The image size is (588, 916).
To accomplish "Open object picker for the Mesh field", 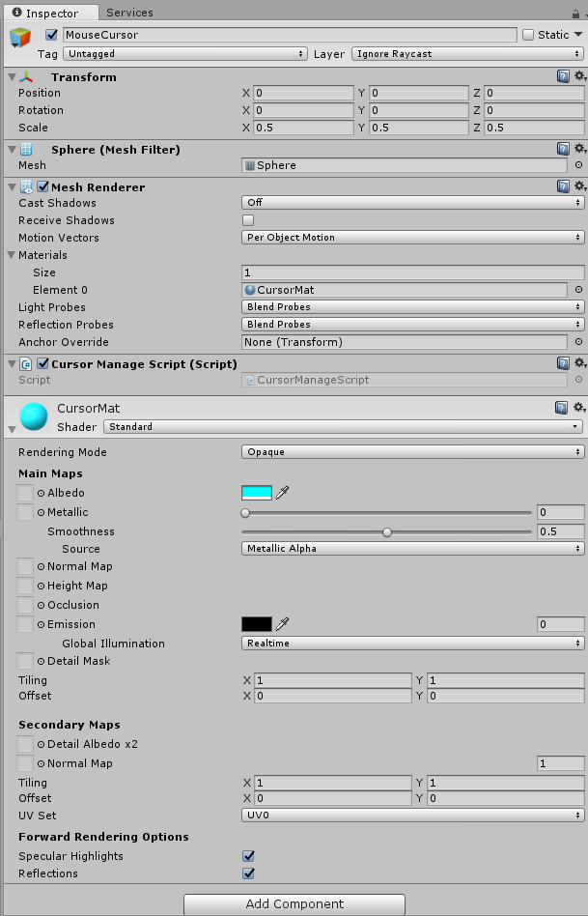I will (x=579, y=165).
